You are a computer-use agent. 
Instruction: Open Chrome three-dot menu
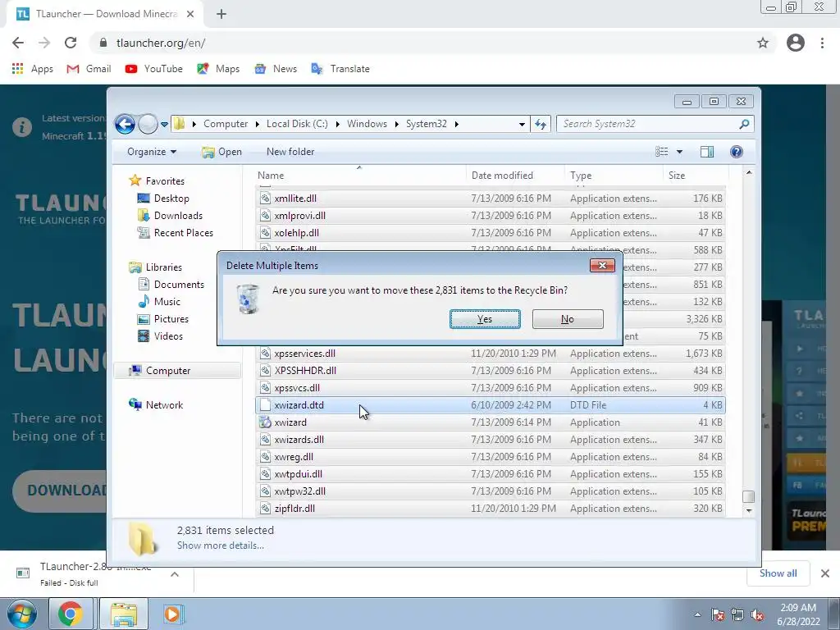click(x=822, y=43)
